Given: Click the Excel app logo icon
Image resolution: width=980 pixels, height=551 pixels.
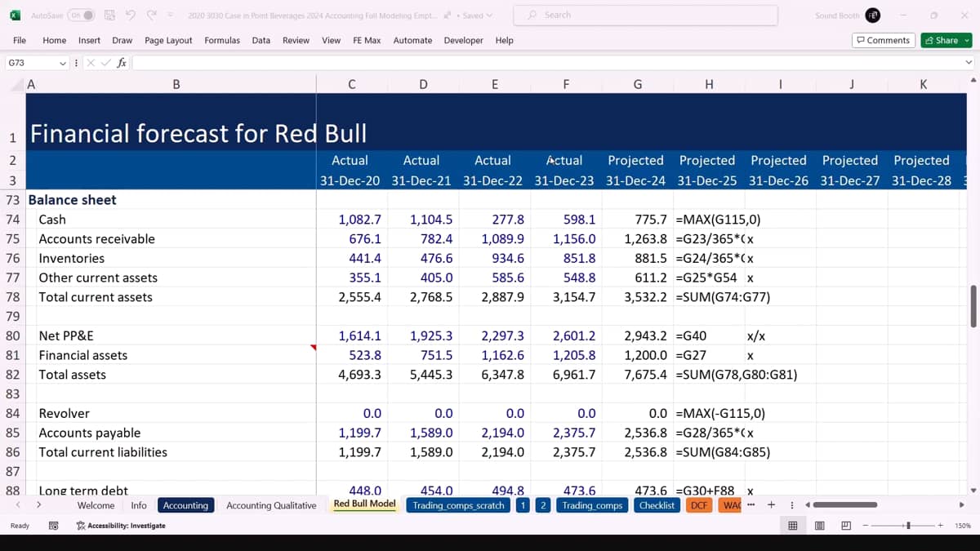Looking at the screenshot, I should pyautogui.click(x=15, y=16).
